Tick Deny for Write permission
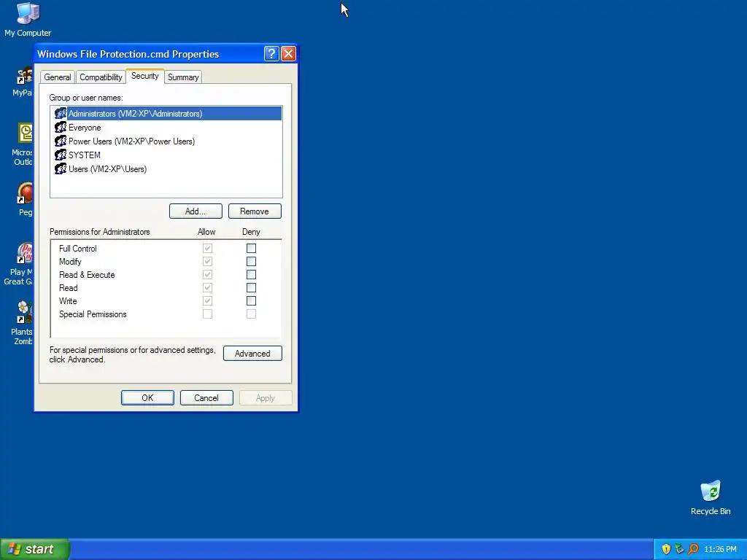 coord(251,301)
